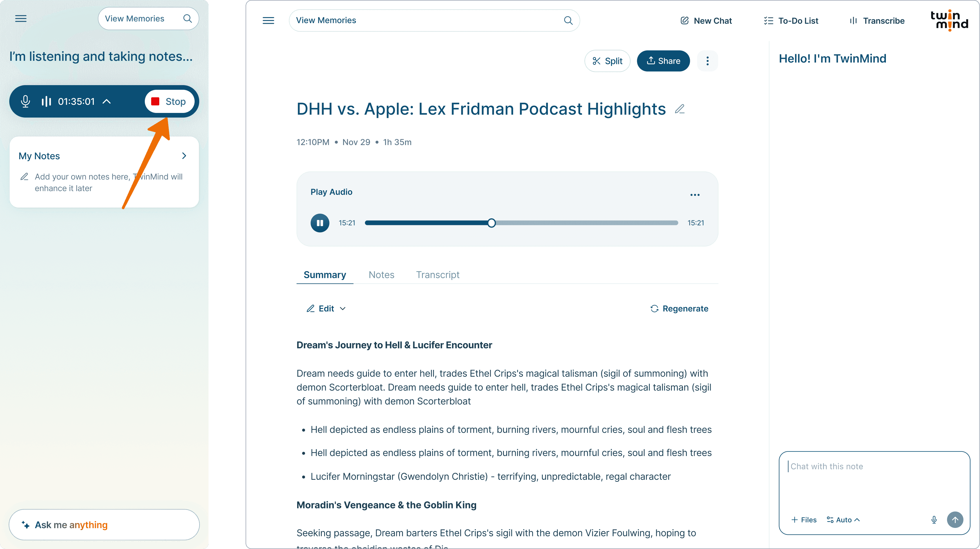The height and width of the screenshot is (549, 980).
Task: Open the To-Do List
Action: coord(791,21)
